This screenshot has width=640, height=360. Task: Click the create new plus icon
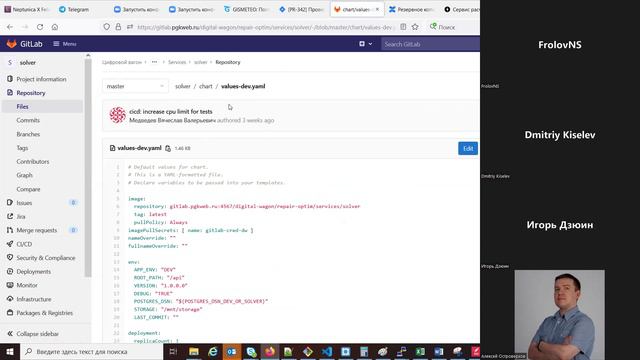point(362,44)
